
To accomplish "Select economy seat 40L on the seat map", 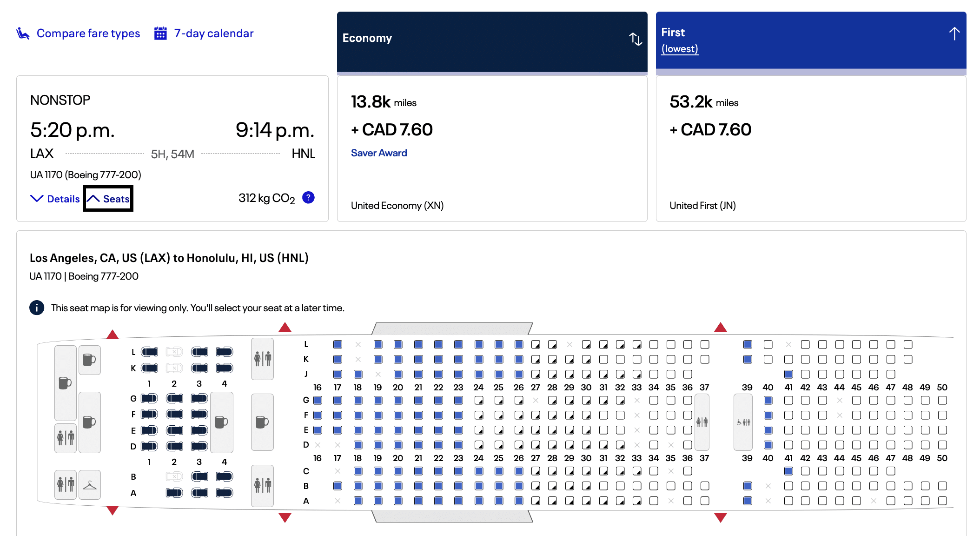I will click(x=768, y=344).
